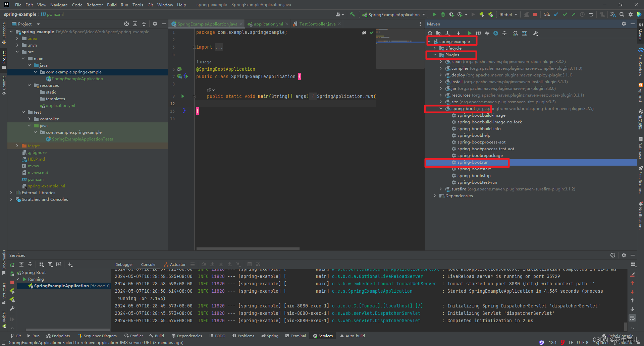
Task: Click rollback undo icon in toolbar
Action: coord(591,14)
